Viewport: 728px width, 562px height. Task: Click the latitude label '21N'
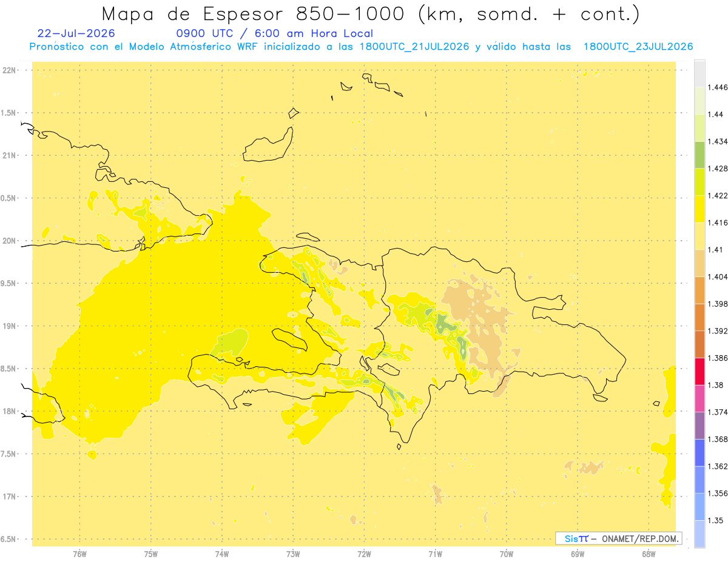pos(10,155)
